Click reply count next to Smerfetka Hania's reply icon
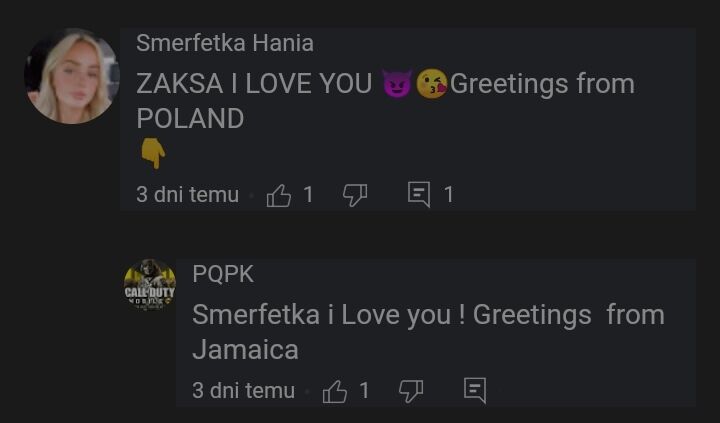This screenshot has height=423, width=720. (449, 195)
